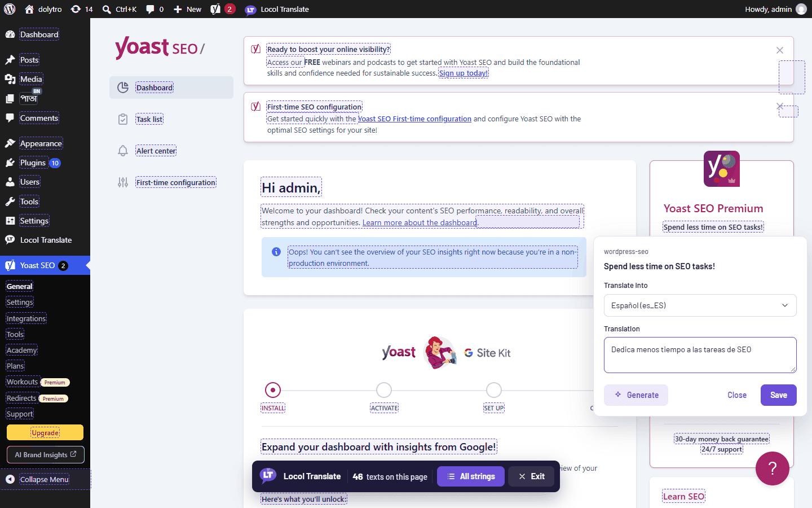Click the yellow Upgrade button
The width and height of the screenshot is (812, 508).
[x=45, y=432]
